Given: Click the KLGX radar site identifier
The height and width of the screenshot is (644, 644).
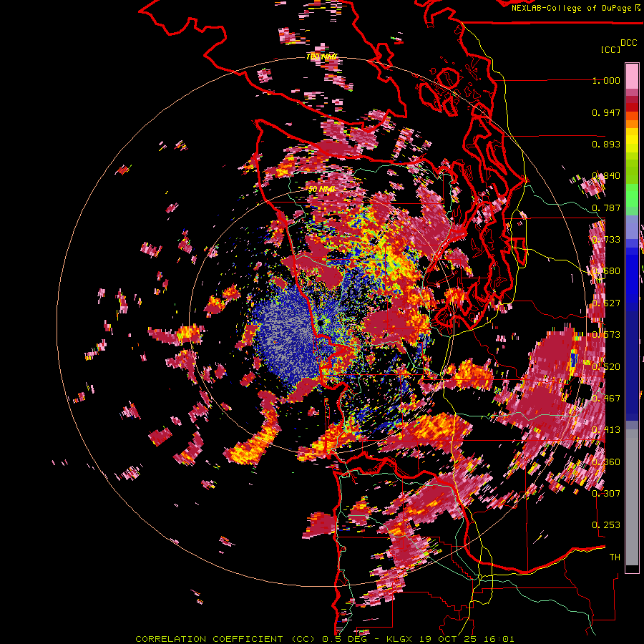Looking at the screenshot, I should click(x=400, y=639).
